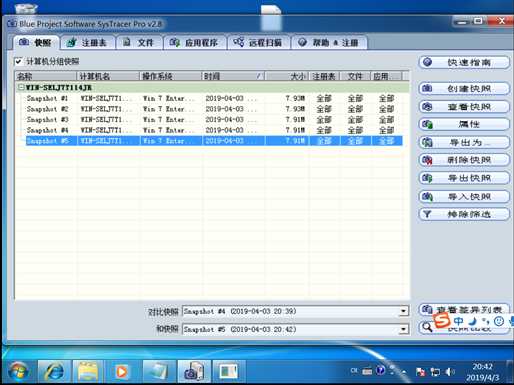The height and width of the screenshot is (385, 514).
Task: Click the 创建快照 create snapshot button
Action: pos(464,88)
